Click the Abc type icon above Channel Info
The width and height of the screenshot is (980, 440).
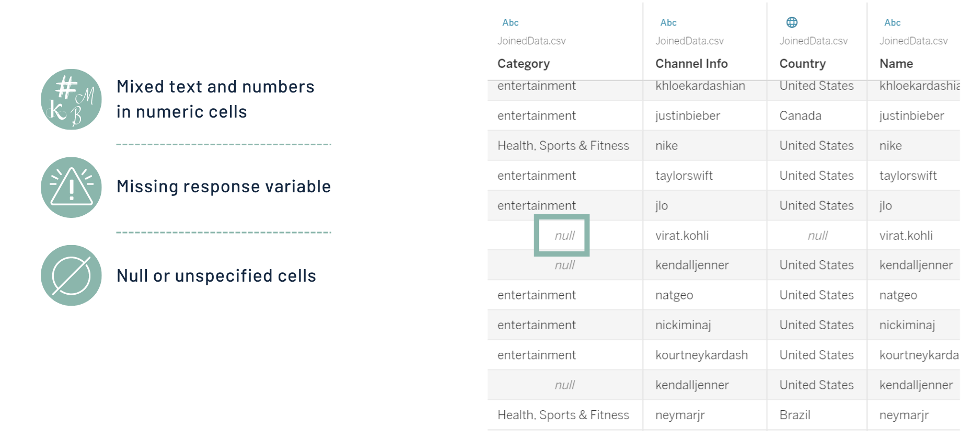[x=668, y=22]
